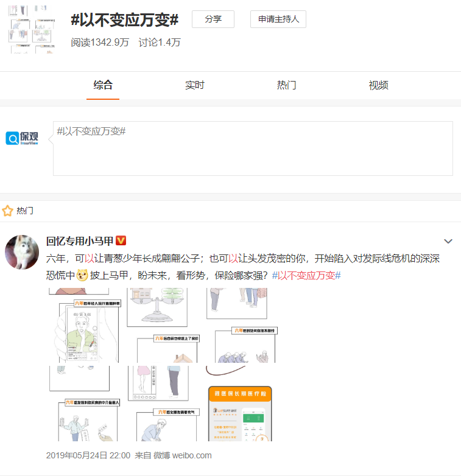Screen dimensions: 461x476
Task: Click the 分享 button
Action: (213, 19)
